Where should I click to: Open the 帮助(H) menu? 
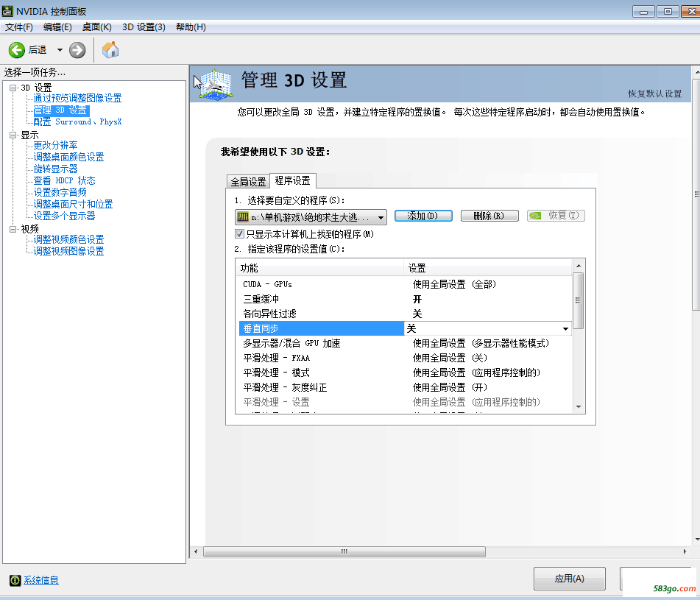point(191,27)
